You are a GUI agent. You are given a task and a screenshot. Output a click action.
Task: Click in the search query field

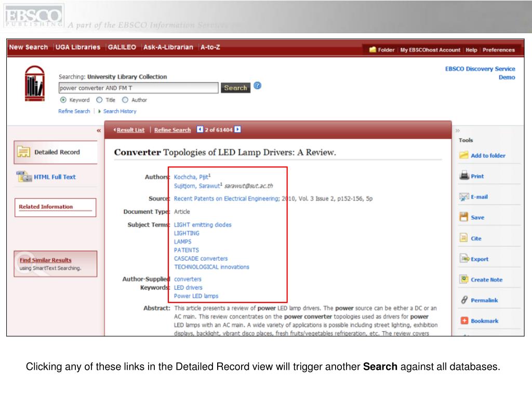pyautogui.click(x=138, y=88)
